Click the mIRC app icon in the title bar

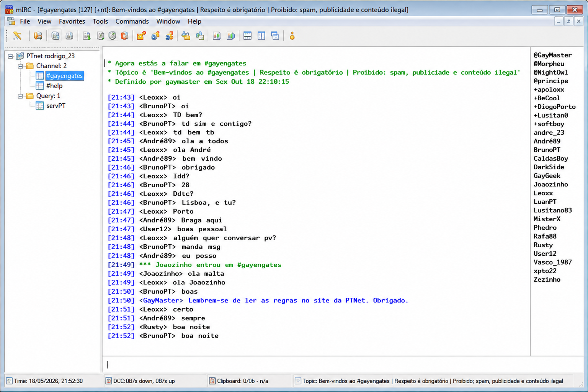(9, 10)
